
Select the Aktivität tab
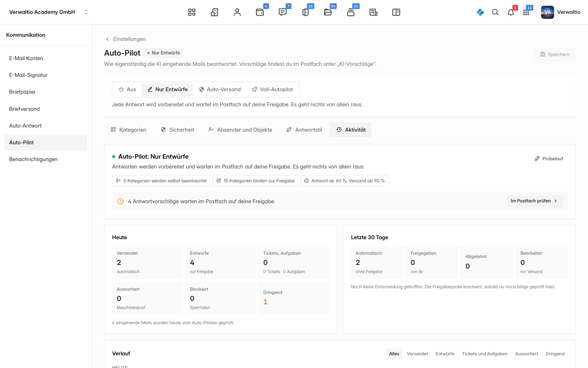(351, 130)
